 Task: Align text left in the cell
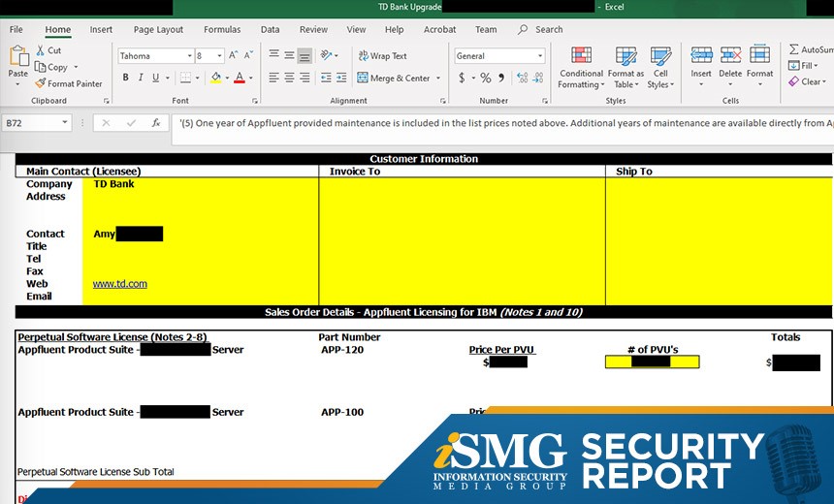pyautogui.click(x=273, y=78)
